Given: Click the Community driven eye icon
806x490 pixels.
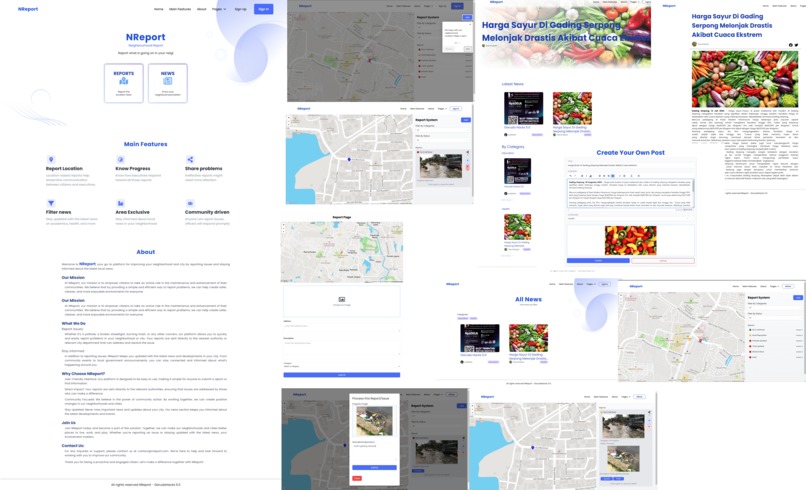Looking at the screenshot, I should click(190, 203).
